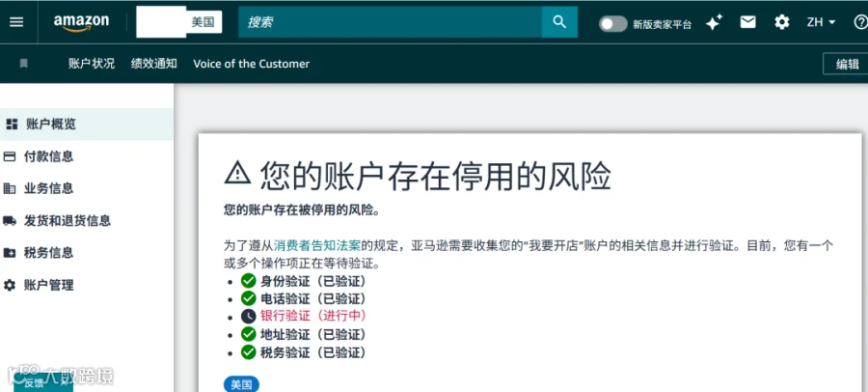This screenshot has width=868, height=392.
Task: Click the 税务验证（已验证） text
Action: coord(313,352)
